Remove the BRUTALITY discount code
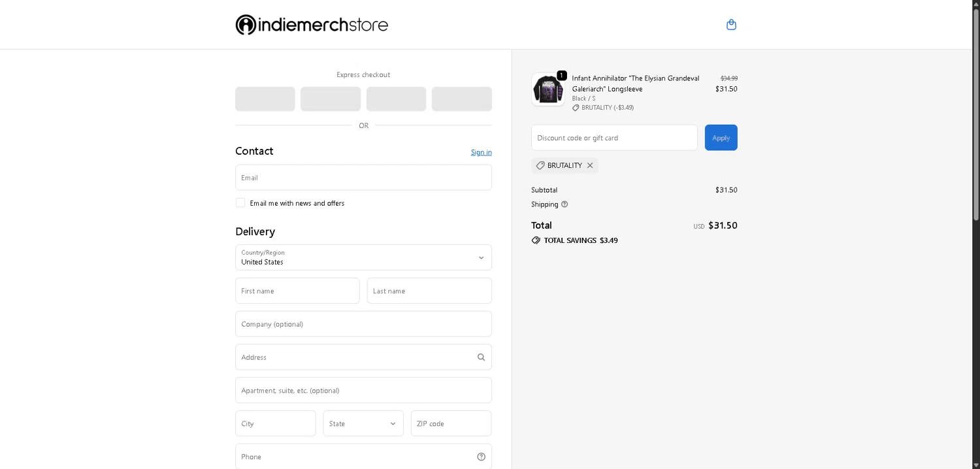Image resolution: width=980 pixels, height=469 pixels. pyautogui.click(x=590, y=166)
